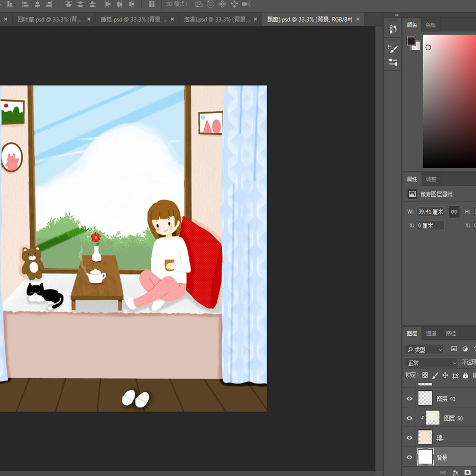Image resolution: width=476 pixels, height=476 pixels.
Task: Select the 属性 panel tab
Action: click(412, 179)
